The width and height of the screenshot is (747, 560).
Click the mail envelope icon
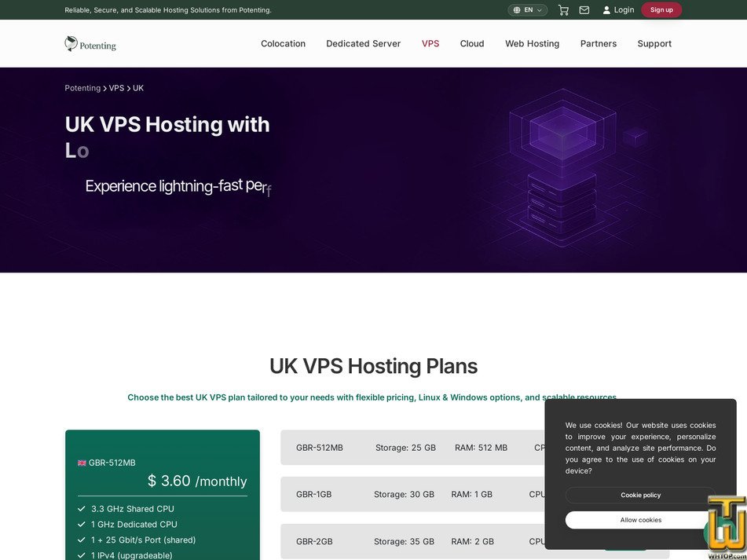click(x=584, y=10)
